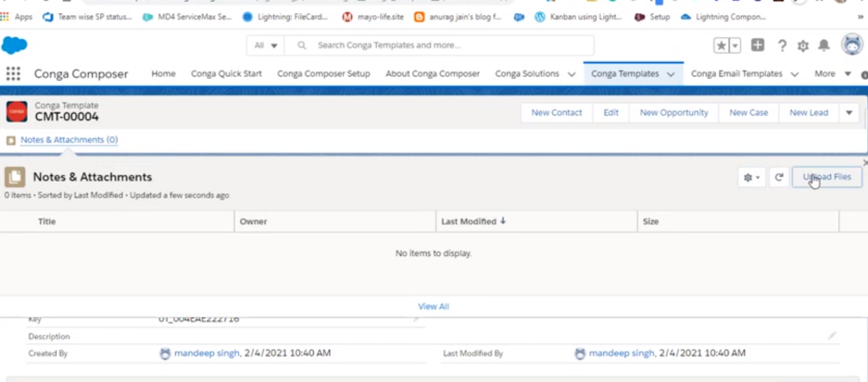Open Created By mandeep singh link
The width and height of the screenshot is (868, 382).
pos(207,353)
